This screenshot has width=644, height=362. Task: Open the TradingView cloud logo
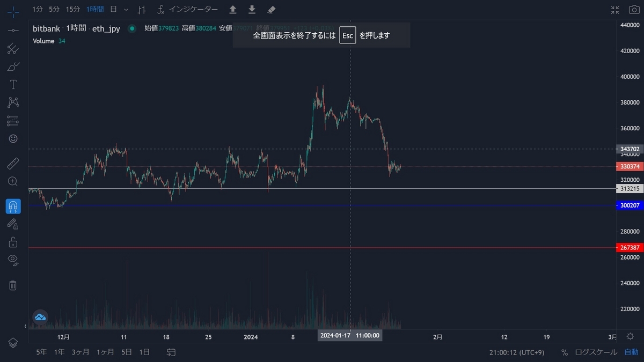pyautogui.click(x=40, y=317)
